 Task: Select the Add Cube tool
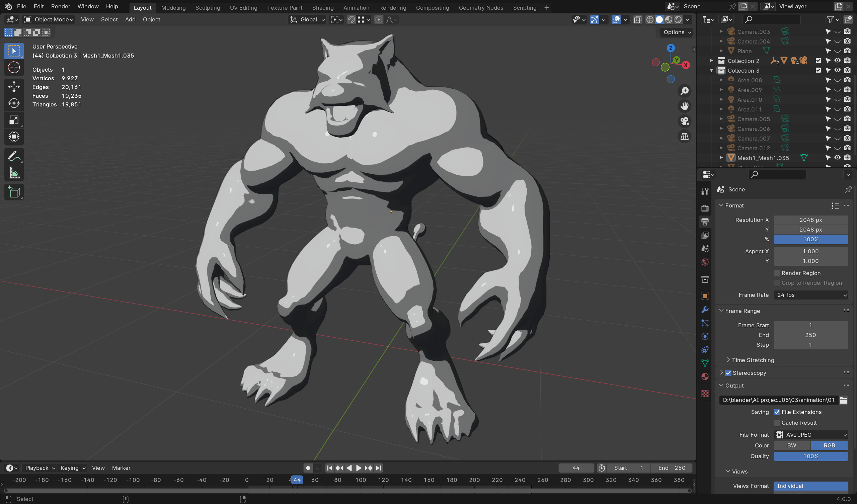(14, 192)
